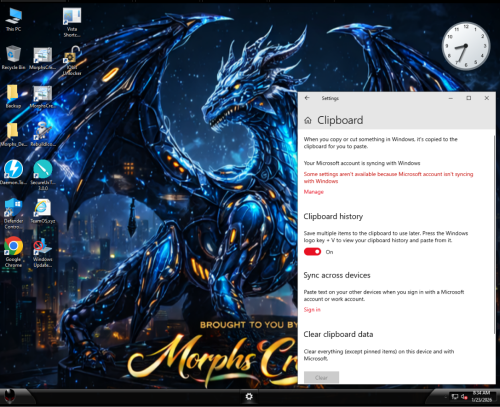Click the Settings home icon
This screenshot has height=407, width=500.
click(308, 120)
